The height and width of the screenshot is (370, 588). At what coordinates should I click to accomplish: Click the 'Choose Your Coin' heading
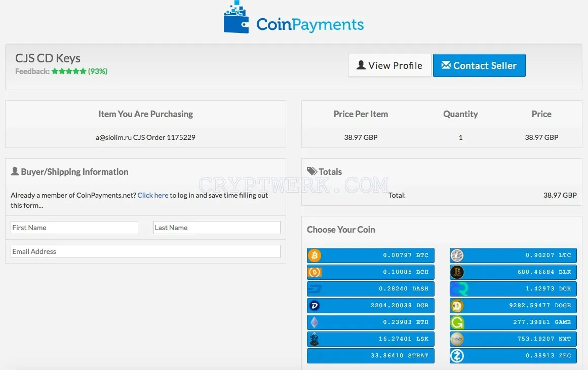click(341, 230)
